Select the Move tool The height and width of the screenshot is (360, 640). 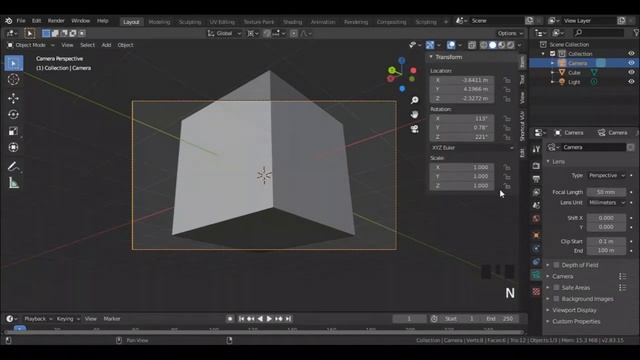(13, 98)
